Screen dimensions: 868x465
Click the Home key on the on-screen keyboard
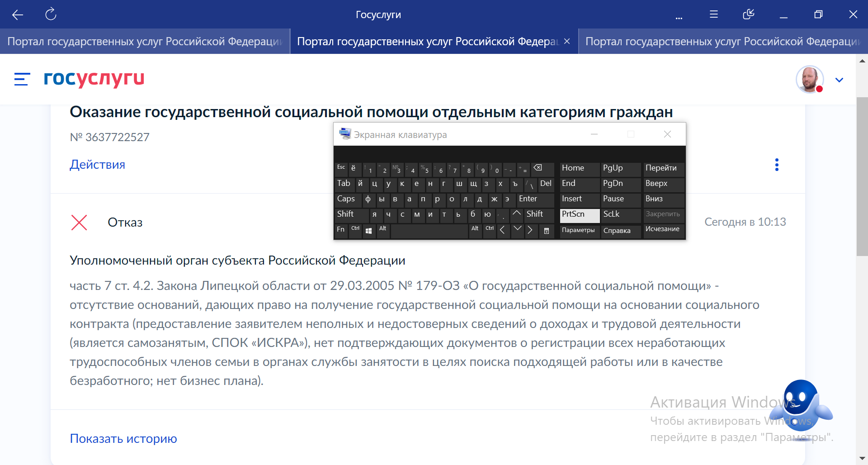tap(580, 169)
